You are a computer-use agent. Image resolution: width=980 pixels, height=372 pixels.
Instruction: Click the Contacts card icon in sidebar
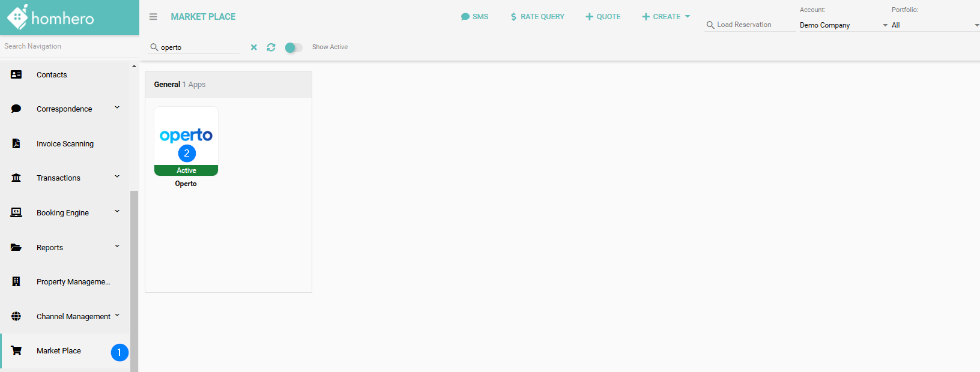tap(16, 75)
